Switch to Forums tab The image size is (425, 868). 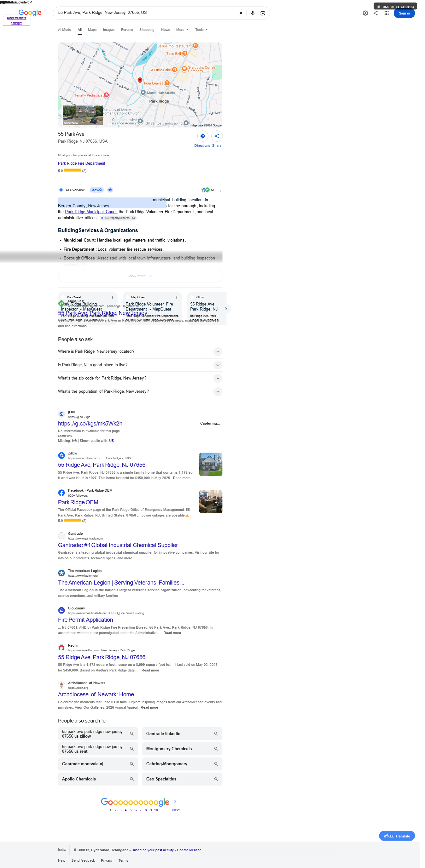127,30
